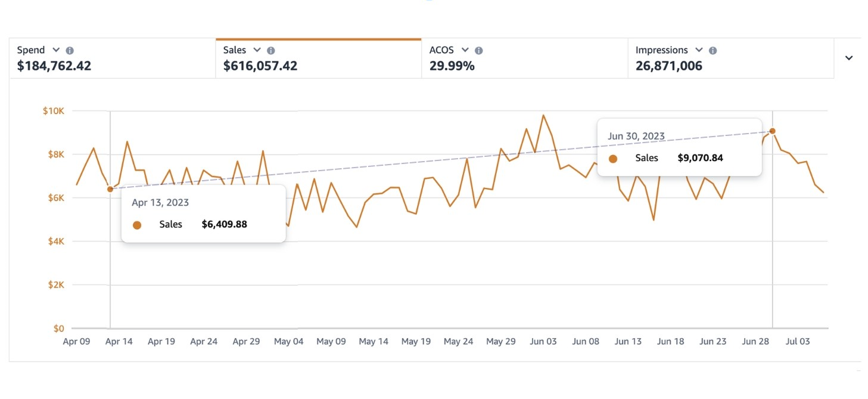Click the $0 y-axis label

[x=59, y=329]
